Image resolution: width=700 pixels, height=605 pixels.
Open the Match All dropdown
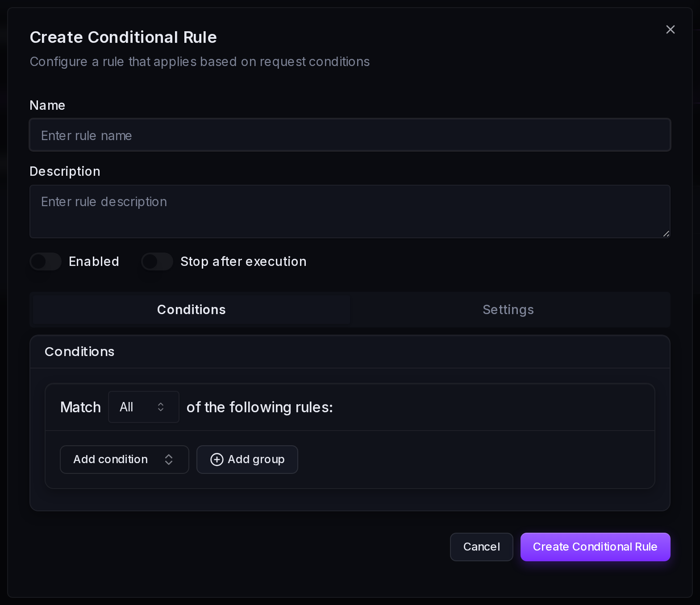(144, 407)
